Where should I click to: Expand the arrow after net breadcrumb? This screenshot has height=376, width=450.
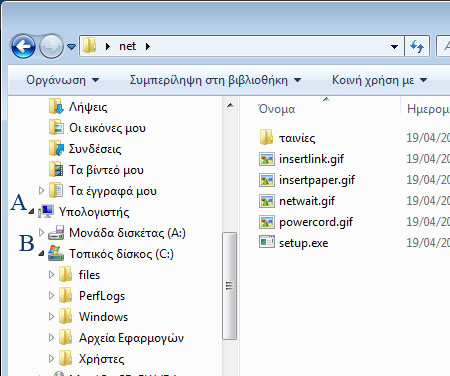(148, 46)
